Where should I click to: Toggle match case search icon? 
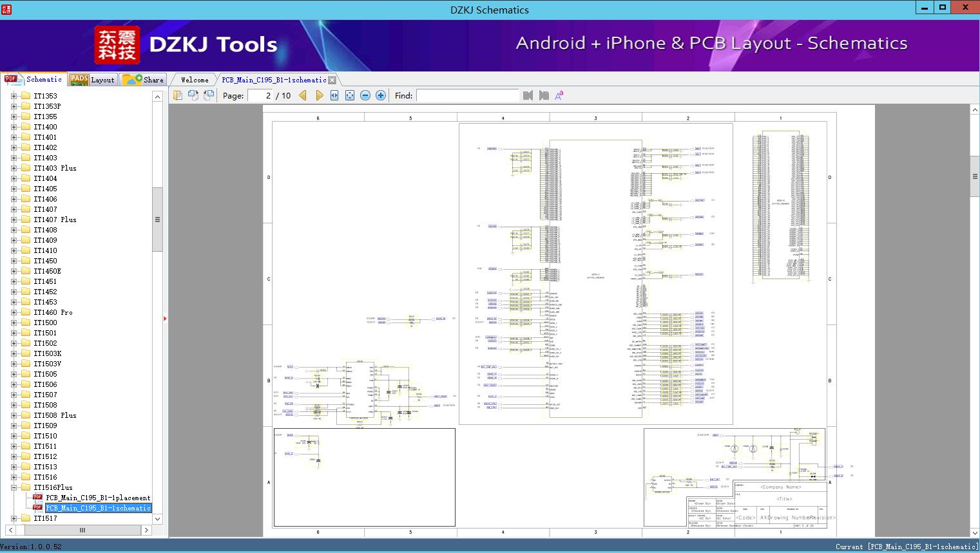click(559, 95)
